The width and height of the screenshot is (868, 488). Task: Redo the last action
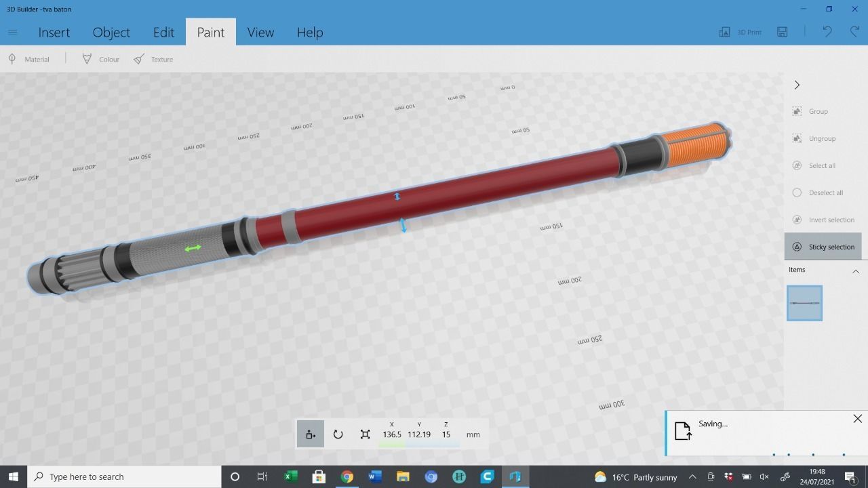click(854, 32)
